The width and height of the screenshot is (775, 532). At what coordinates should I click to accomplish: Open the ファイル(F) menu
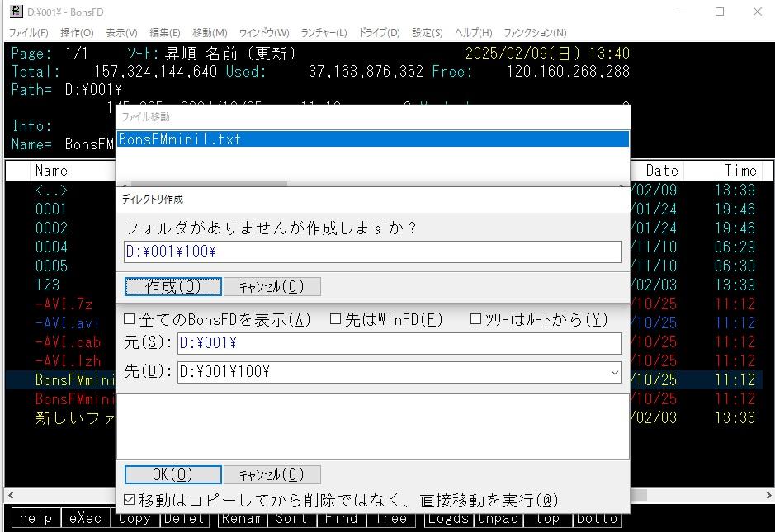pyautogui.click(x=28, y=32)
